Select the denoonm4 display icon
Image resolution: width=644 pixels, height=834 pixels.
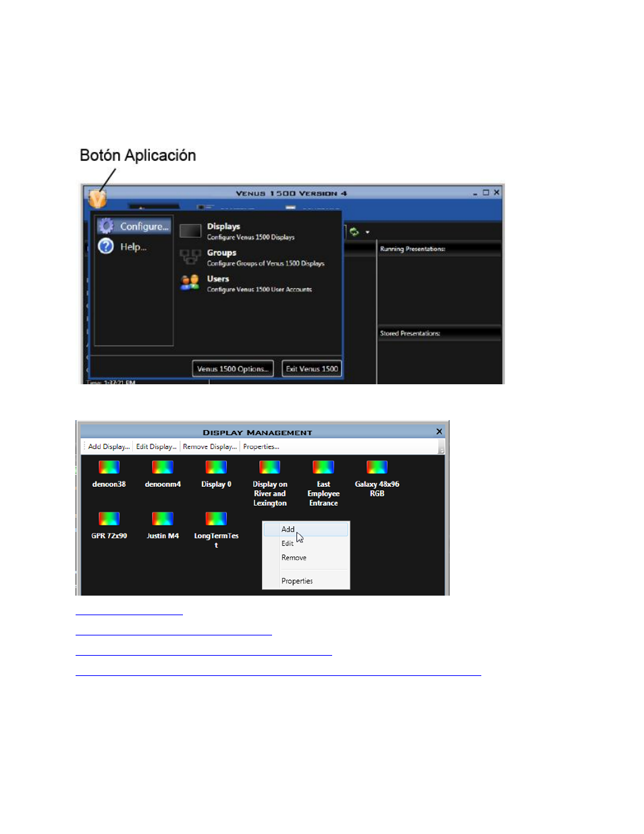pyautogui.click(x=162, y=467)
